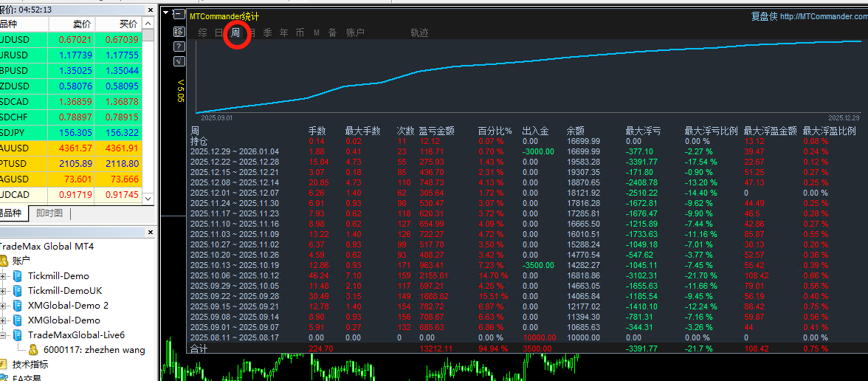Viewport: 868px width, 381px height.
Task: Select account 6000117: zhezhen wang
Action: pyautogui.click(x=94, y=350)
